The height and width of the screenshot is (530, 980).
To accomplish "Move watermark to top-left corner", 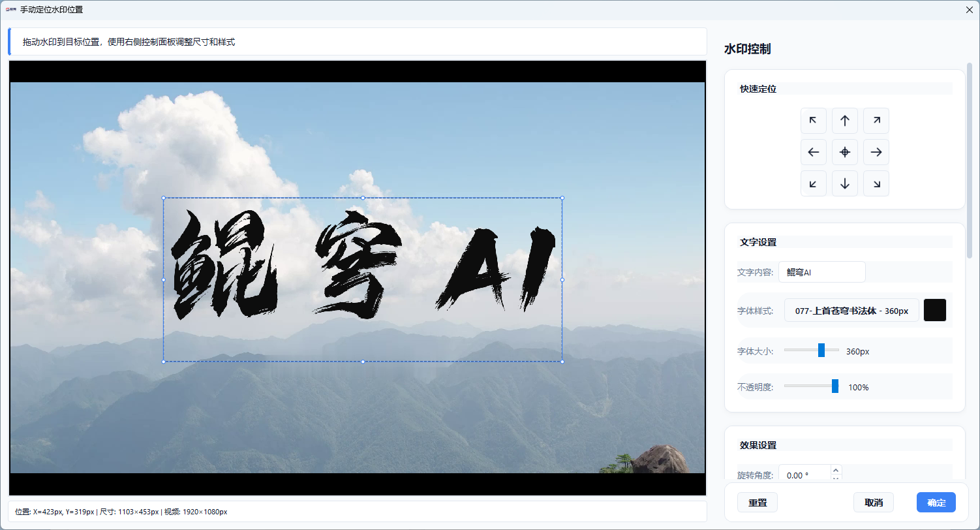I will [x=814, y=120].
